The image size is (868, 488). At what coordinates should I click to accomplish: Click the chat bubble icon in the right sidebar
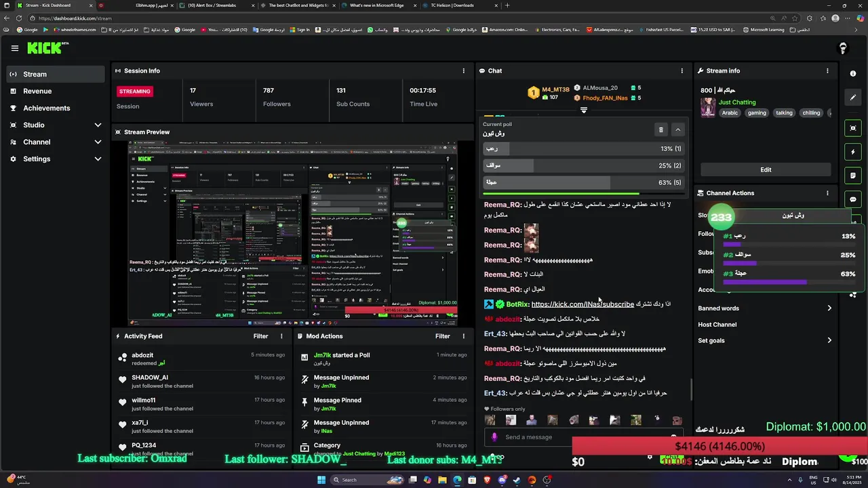853,199
